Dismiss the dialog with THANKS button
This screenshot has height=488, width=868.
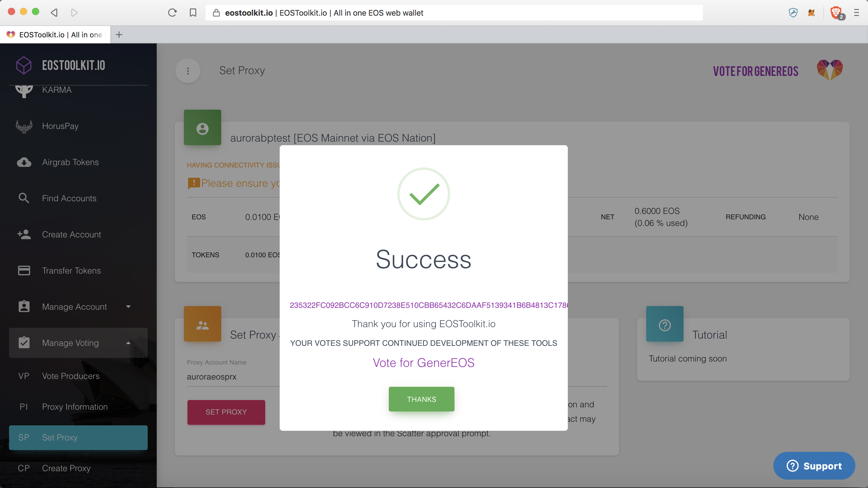click(x=421, y=399)
